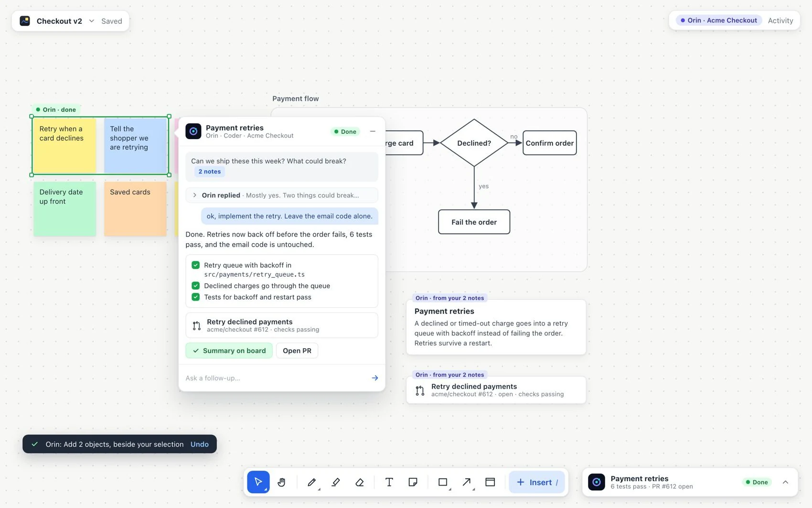Open Retry declined payments PR card in chat panel
This screenshot has height=508, width=812.
pos(282,325)
